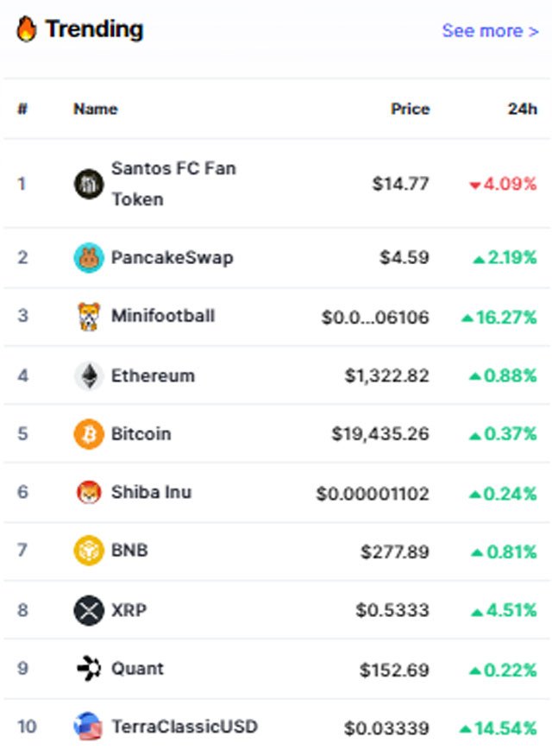The height and width of the screenshot is (756, 552).
Task: Click the Trending fire emoji icon
Action: 26,29
